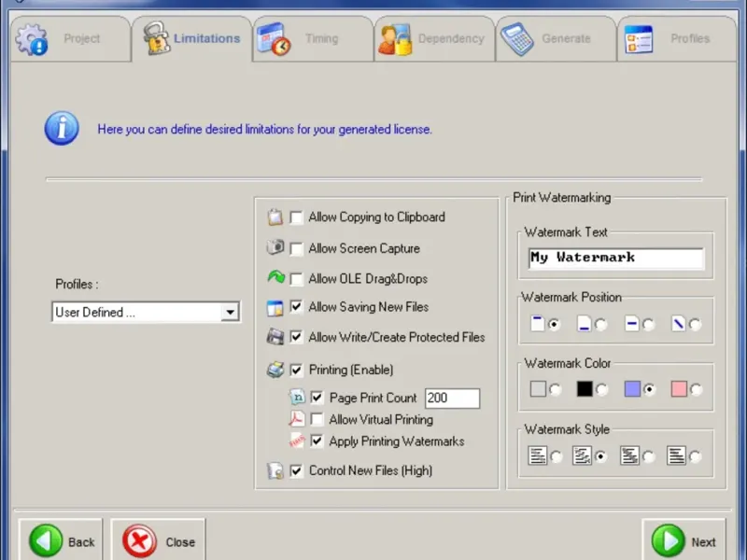The height and width of the screenshot is (560, 747).
Task: Toggle Page Print Count checkbox
Action: 317,398
